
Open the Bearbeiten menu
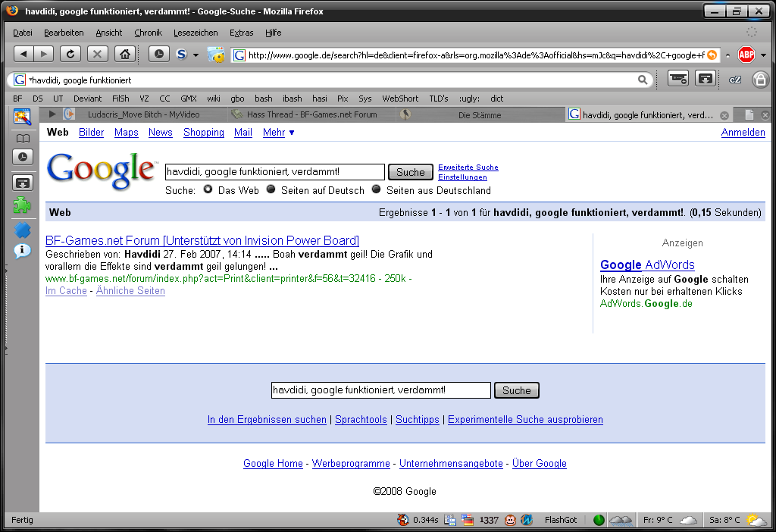click(x=64, y=33)
